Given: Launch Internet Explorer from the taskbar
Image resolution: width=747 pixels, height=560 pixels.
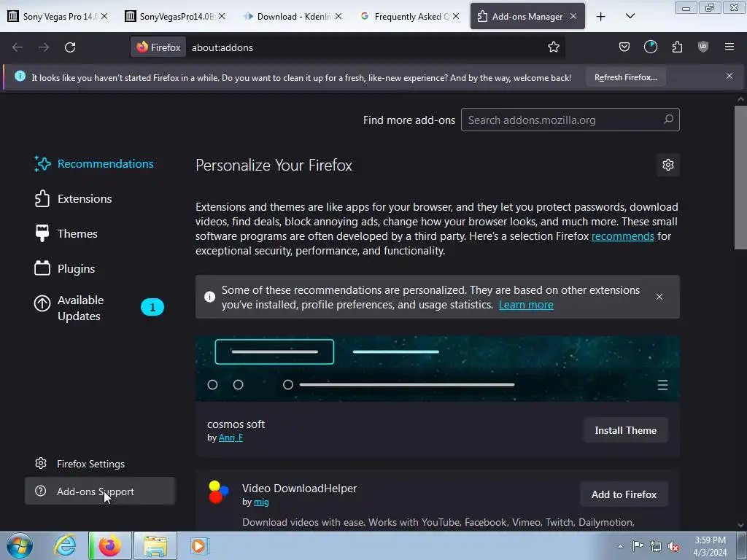Looking at the screenshot, I should click(65, 545).
